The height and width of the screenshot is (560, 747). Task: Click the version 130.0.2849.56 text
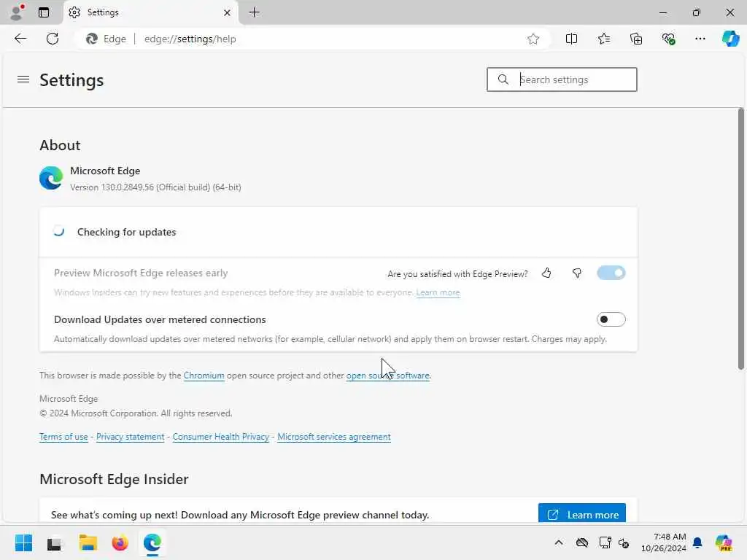155,187
